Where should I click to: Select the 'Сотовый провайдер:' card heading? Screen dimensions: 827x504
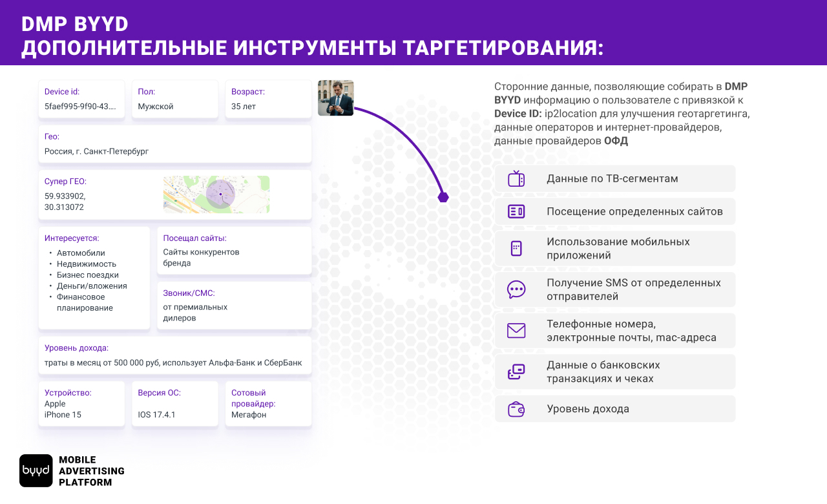[x=253, y=398]
